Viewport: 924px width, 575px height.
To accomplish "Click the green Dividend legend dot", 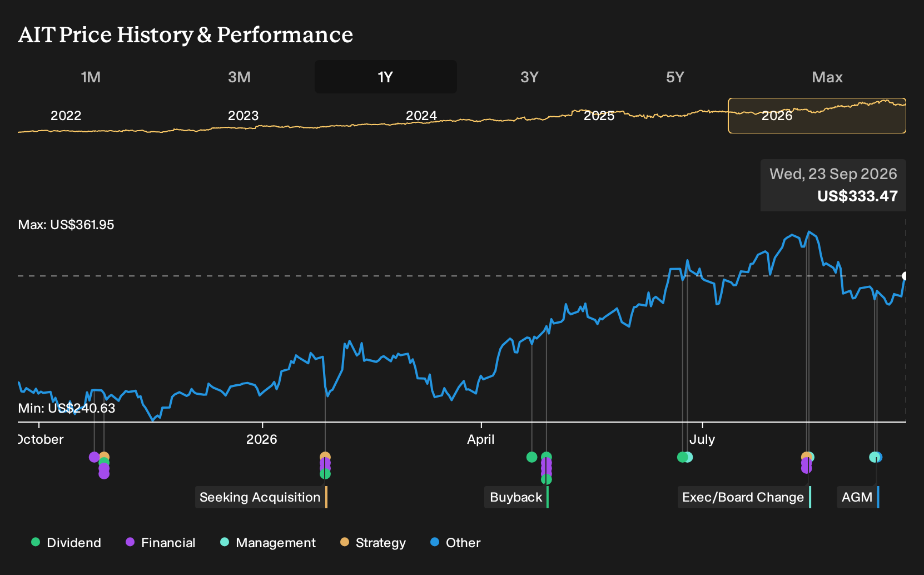I will (36, 542).
